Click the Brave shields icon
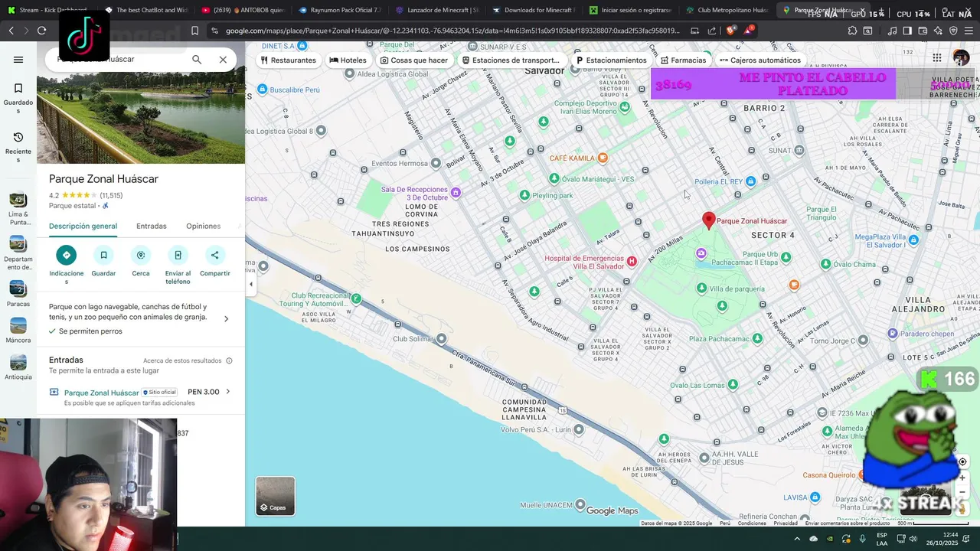The image size is (980, 551). pyautogui.click(x=730, y=31)
